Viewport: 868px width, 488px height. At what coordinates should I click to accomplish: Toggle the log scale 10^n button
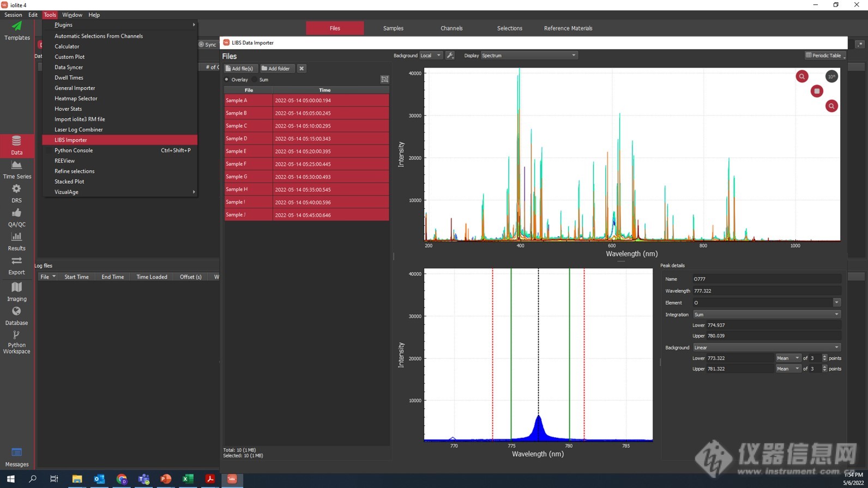click(x=831, y=76)
